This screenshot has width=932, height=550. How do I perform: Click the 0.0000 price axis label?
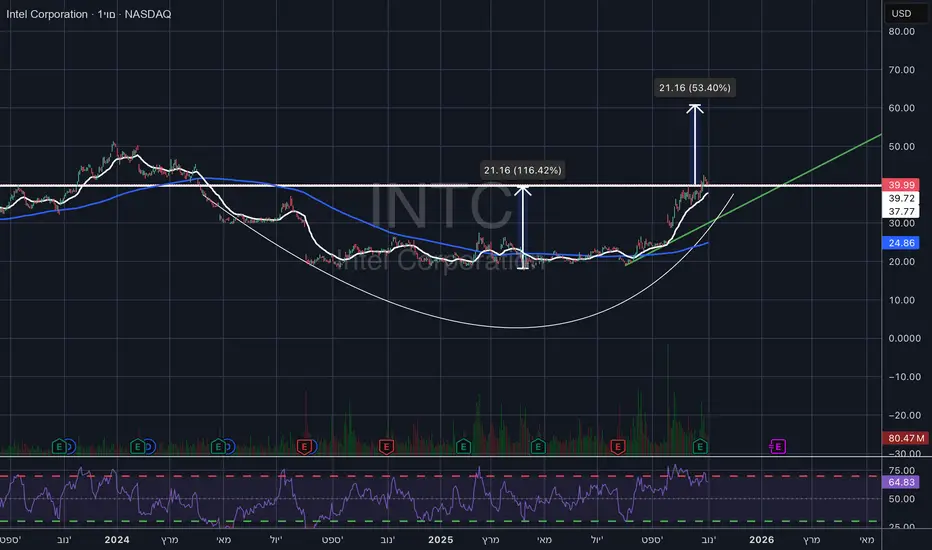pos(904,338)
